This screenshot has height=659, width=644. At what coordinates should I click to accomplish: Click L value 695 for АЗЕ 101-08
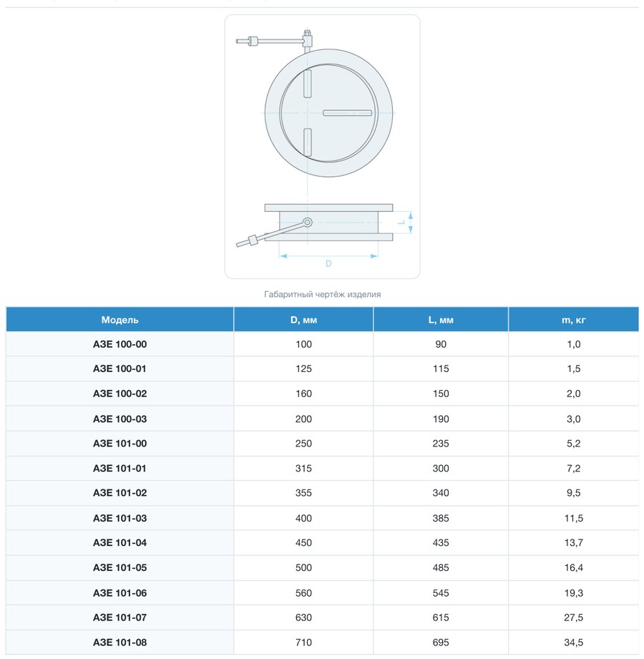point(441,643)
